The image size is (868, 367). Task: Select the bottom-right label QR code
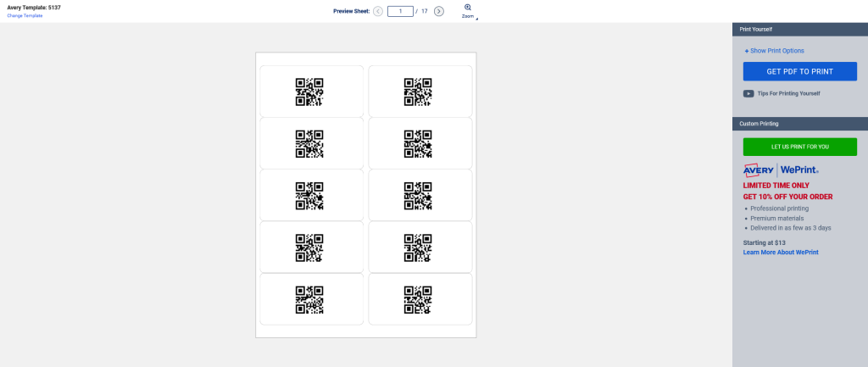tap(418, 300)
